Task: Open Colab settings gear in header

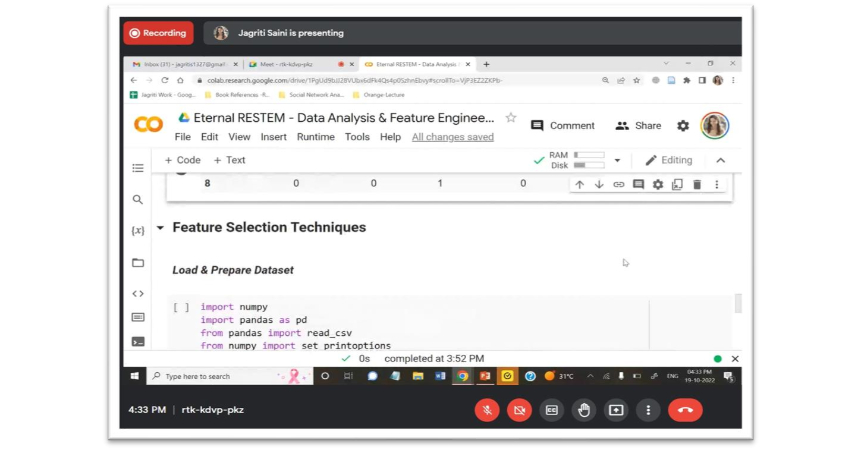Action: click(683, 126)
